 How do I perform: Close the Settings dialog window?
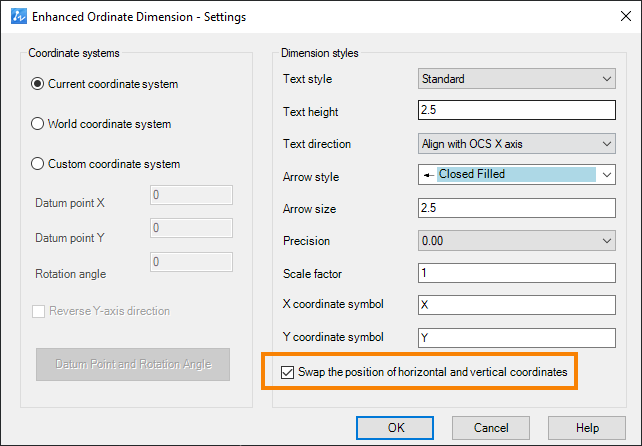click(626, 16)
